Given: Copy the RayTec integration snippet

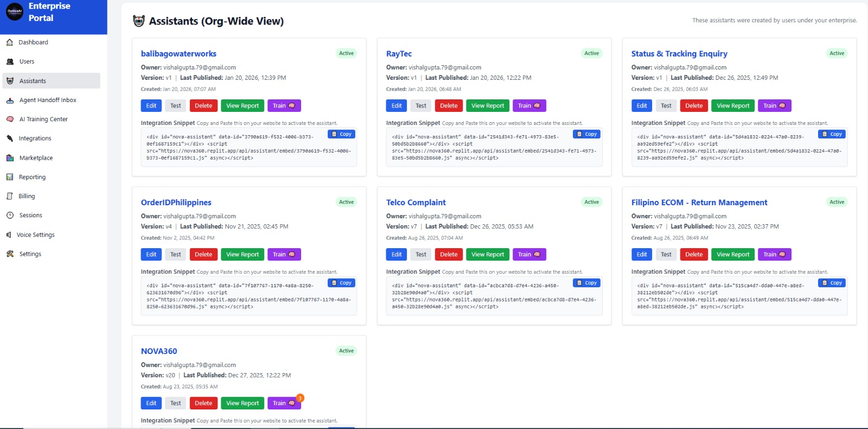Looking at the screenshot, I should click(587, 134).
